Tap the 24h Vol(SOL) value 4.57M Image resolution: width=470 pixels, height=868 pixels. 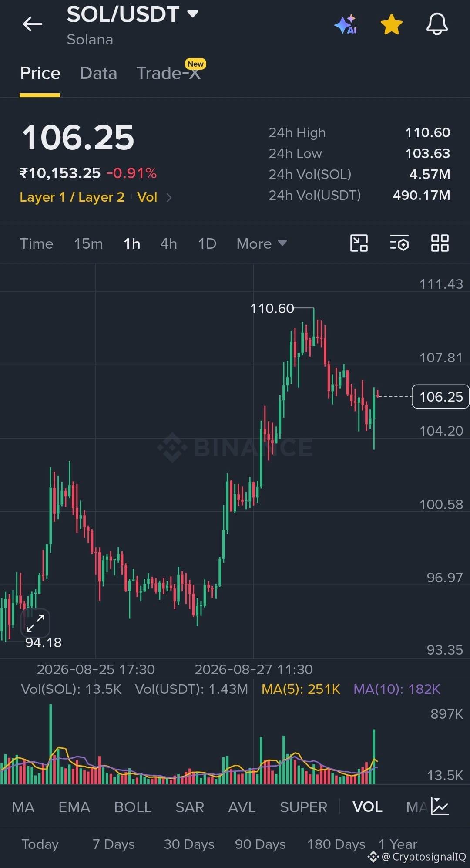point(430,174)
